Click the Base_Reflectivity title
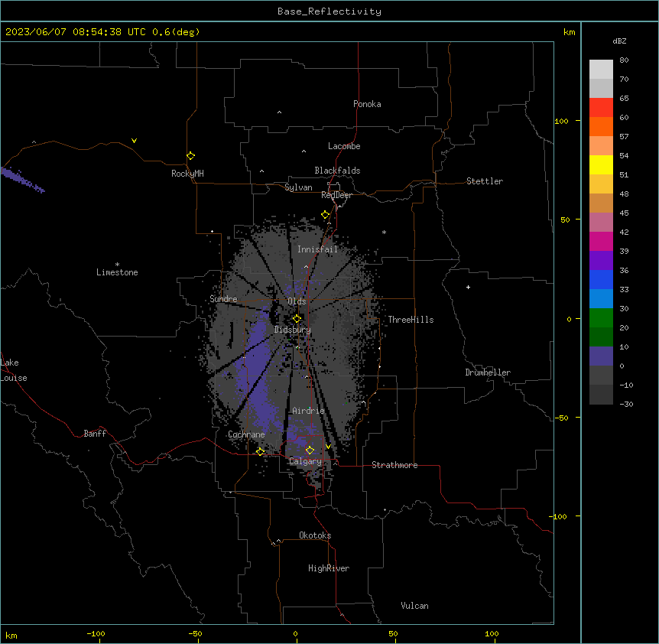 tap(329, 11)
